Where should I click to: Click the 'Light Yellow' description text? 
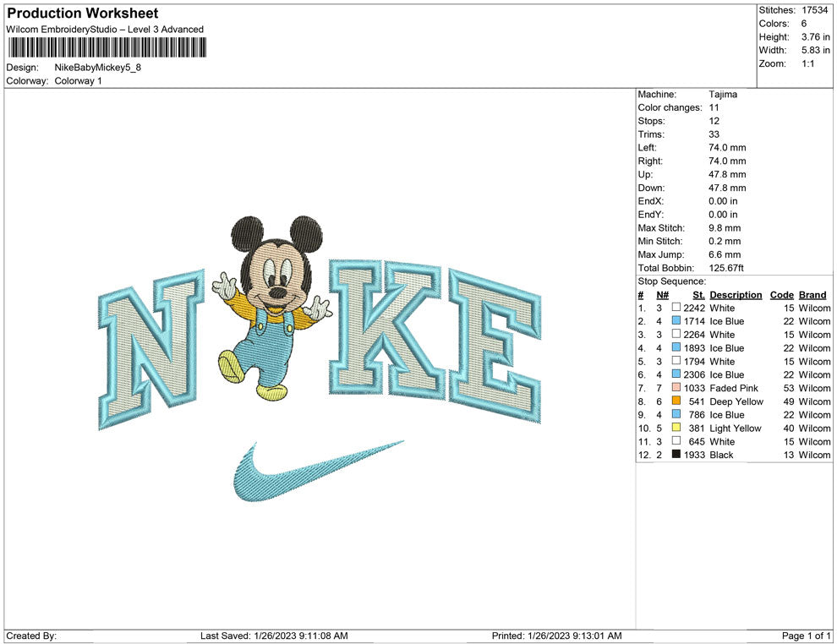735,428
